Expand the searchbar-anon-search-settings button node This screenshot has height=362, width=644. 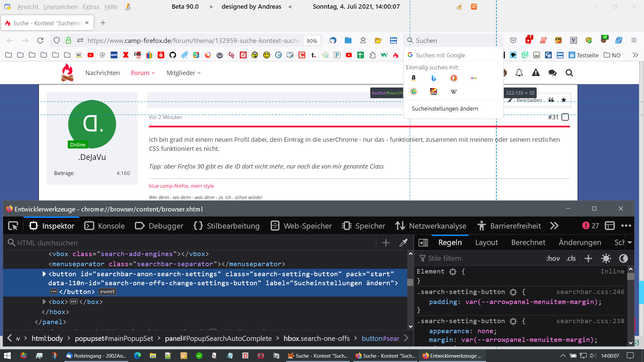44,274
